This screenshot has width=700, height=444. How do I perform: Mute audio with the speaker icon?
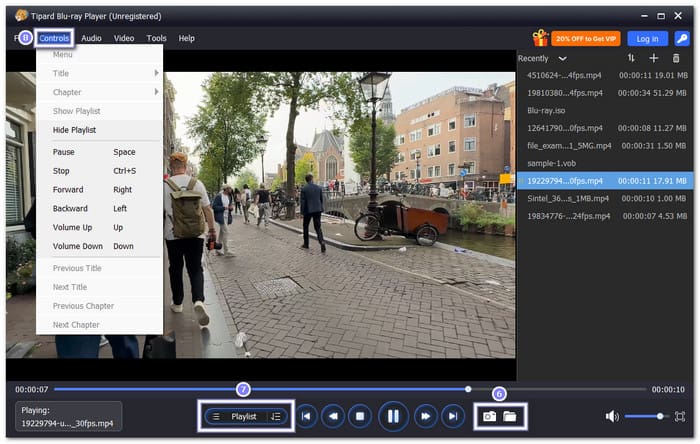click(x=612, y=417)
